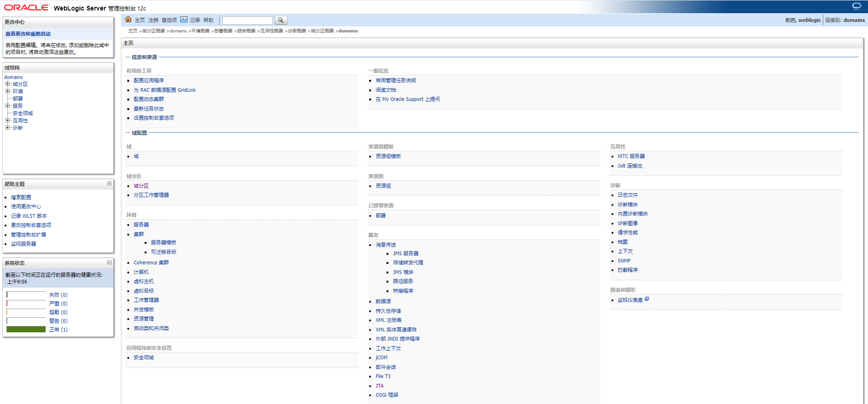Open the 管理控制台扩展 help topic
Screen dimensions: 868x404
[x=29, y=235]
